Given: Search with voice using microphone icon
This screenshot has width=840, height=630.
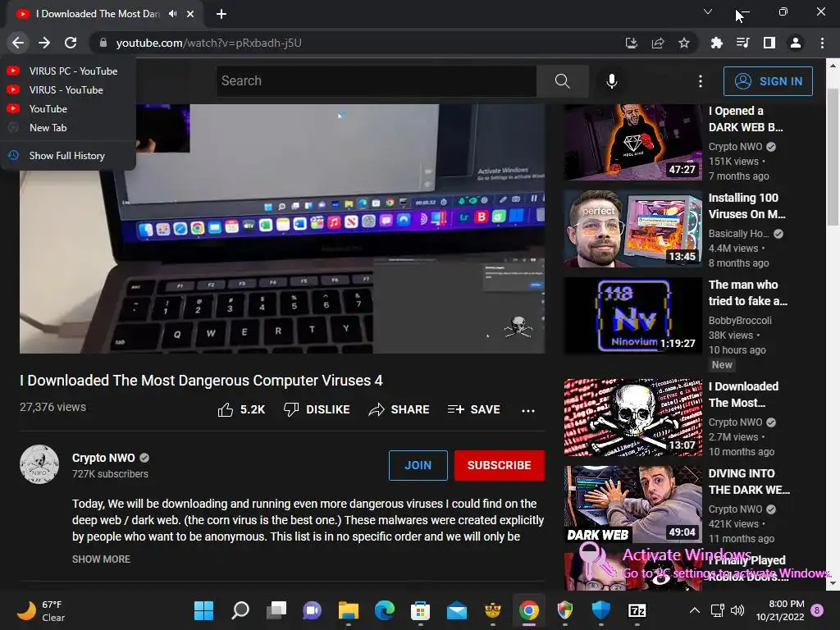Looking at the screenshot, I should click(612, 81).
